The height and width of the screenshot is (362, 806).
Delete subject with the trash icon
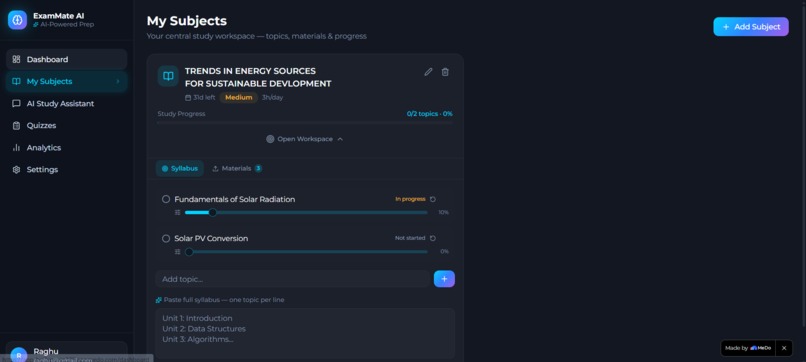(x=445, y=72)
